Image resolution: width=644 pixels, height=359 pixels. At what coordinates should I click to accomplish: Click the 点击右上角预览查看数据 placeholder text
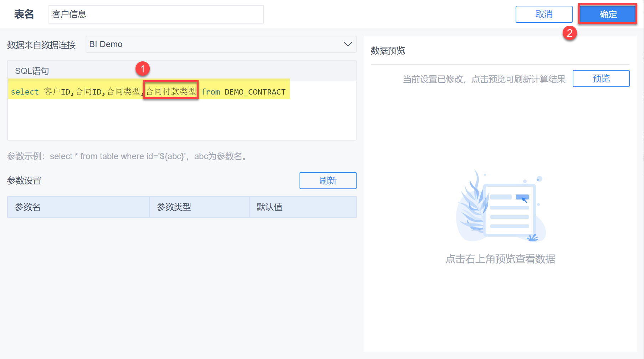[500, 259]
